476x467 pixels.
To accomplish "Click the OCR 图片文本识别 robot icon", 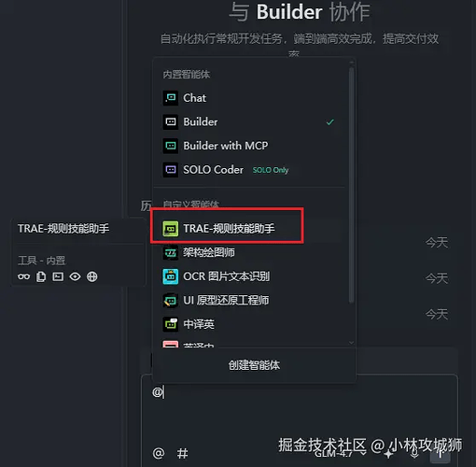I will (171, 276).
